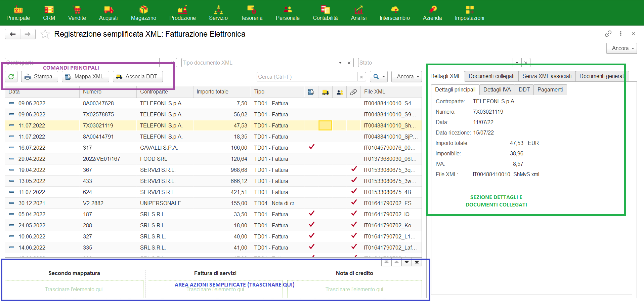Click the Stampa button
This screenshot has height=303, width=644.
(x=40, y=77)
